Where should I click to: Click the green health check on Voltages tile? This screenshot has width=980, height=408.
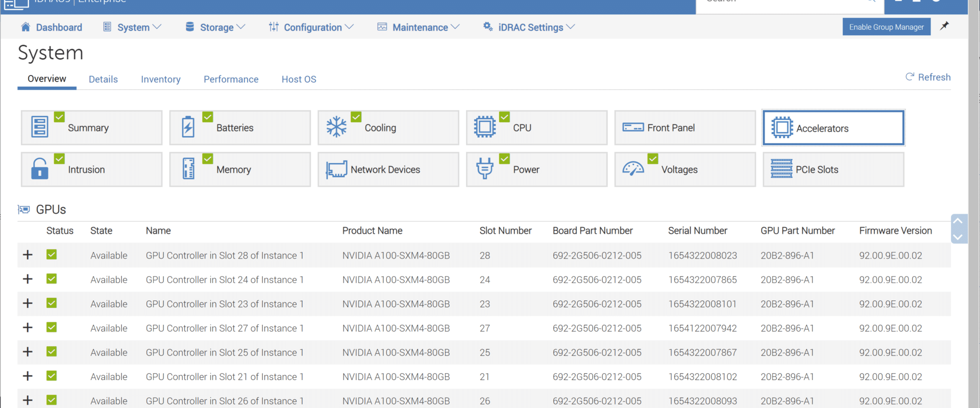pos(653,159)
